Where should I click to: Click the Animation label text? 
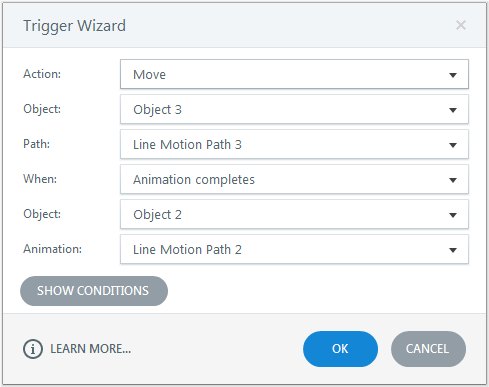pos(52,249)
